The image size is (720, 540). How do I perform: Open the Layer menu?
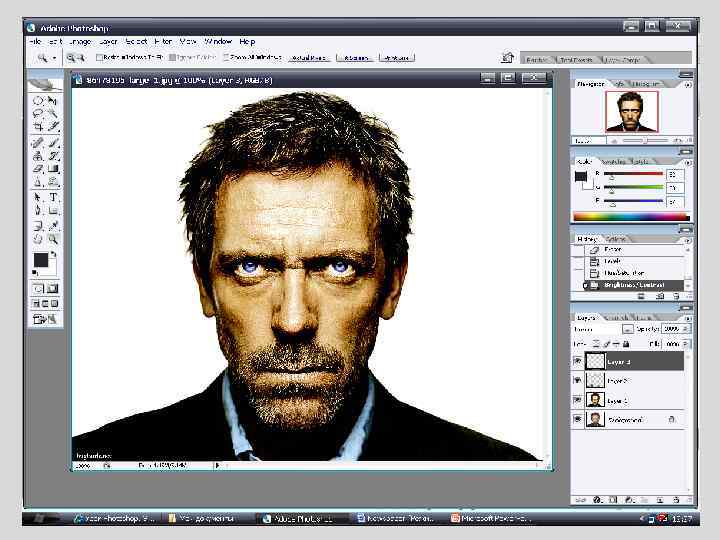click(108, 41)
